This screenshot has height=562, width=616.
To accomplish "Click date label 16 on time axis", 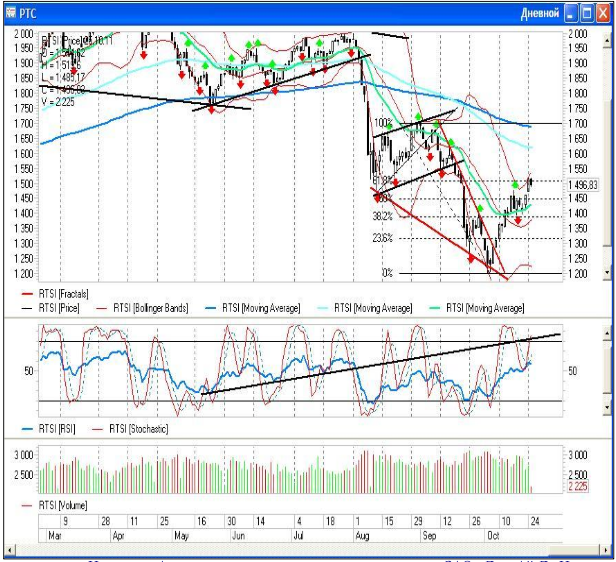I will 202,522.
